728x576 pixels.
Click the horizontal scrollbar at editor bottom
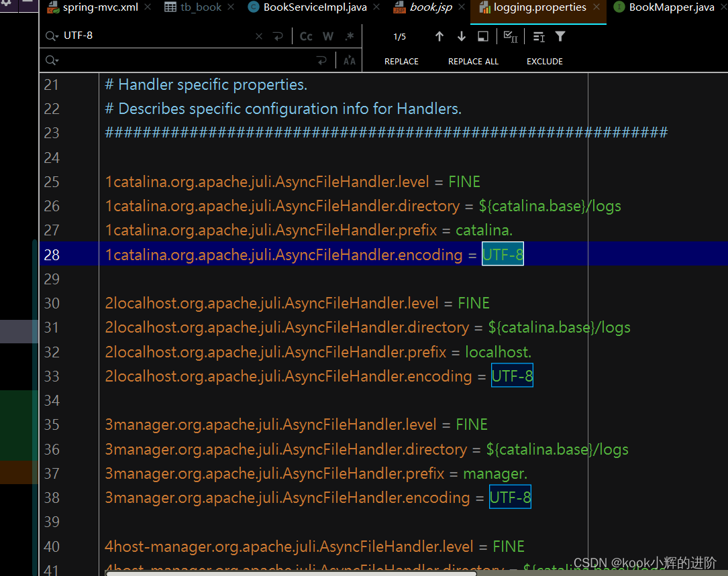(291, 573)
